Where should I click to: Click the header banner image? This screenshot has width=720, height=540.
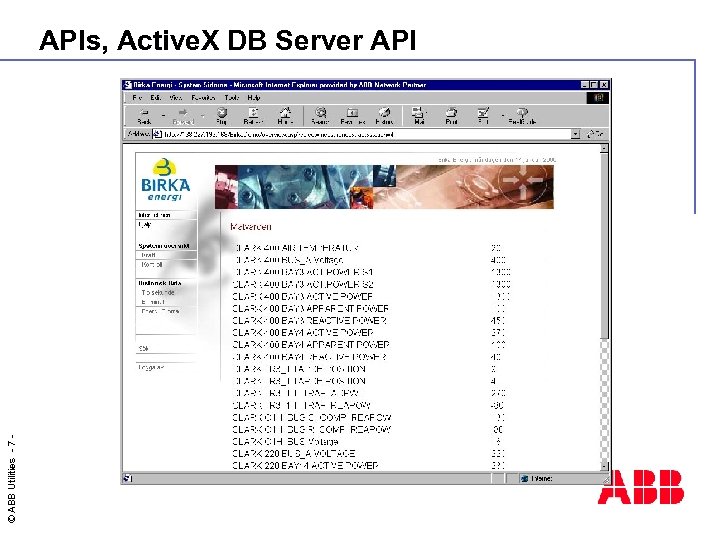384,187
